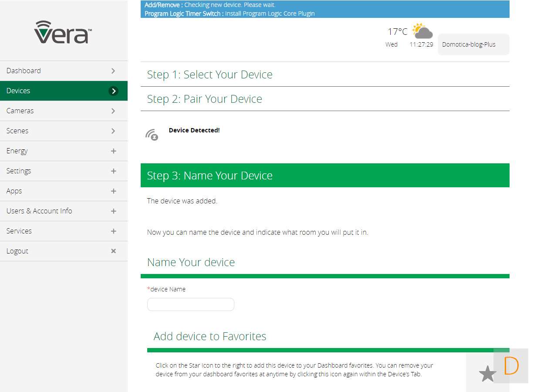Click the device Name input field
This screenshot has width=537, height=392.
(x=191, y=304)
